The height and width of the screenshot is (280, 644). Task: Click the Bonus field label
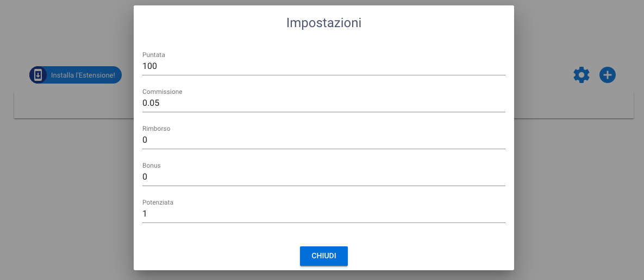coord(151,166)
